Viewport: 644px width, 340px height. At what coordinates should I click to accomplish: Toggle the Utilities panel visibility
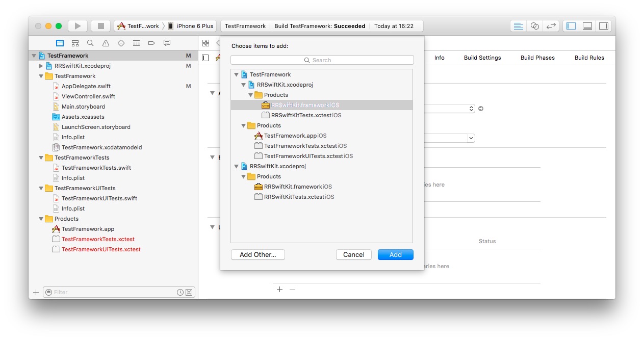(603, 26)
